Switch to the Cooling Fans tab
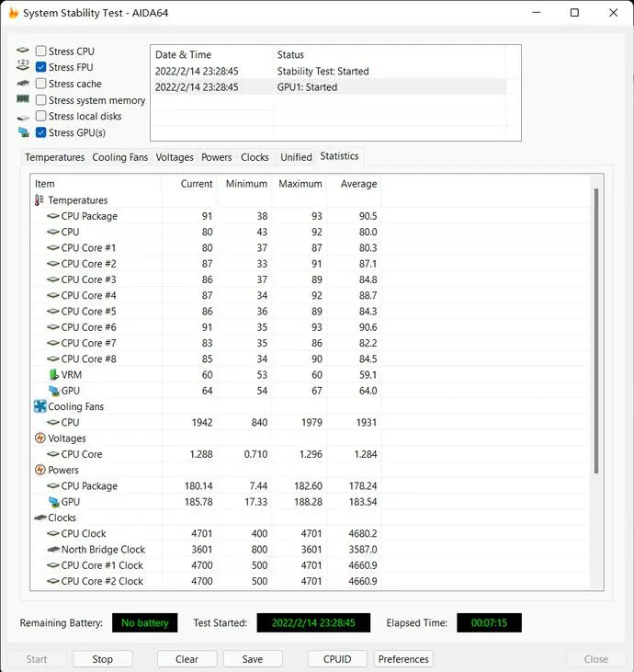This screenshot has width=634, height=672. pyautogui.click(x=120, y=157)
